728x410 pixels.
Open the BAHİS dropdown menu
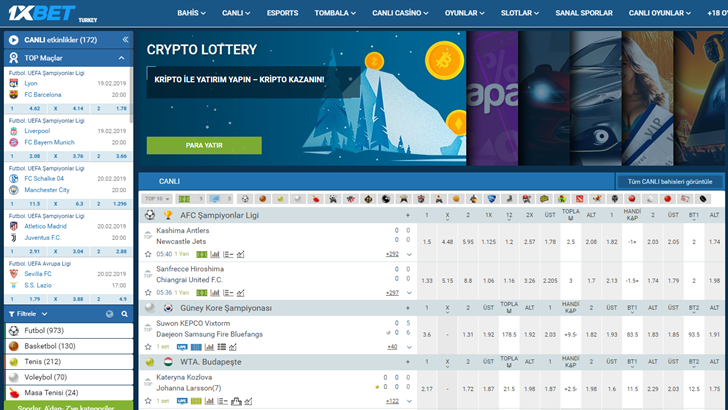coord(191,13)
